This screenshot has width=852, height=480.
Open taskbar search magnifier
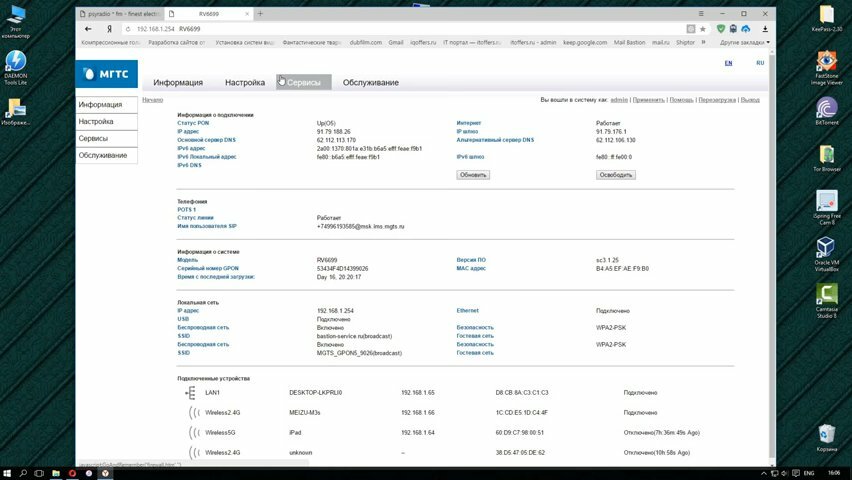[23, 473]
